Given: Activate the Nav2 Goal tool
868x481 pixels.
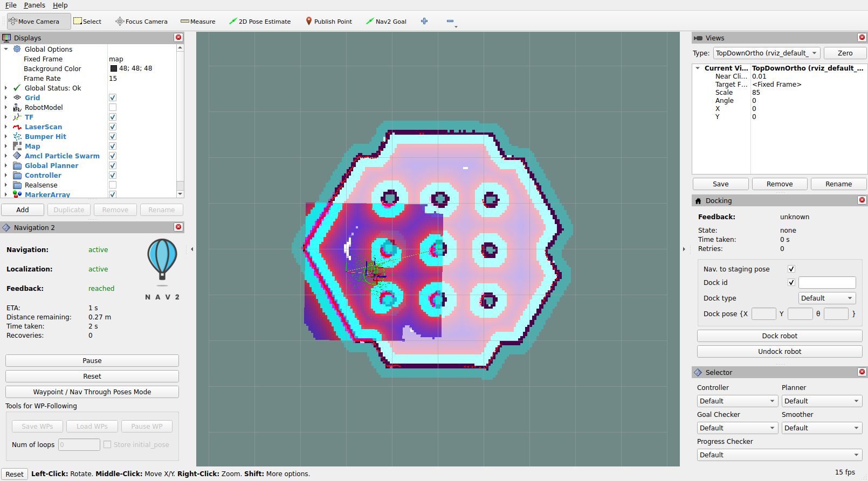Looking at the screenshot, I should (x=386, y=22).
